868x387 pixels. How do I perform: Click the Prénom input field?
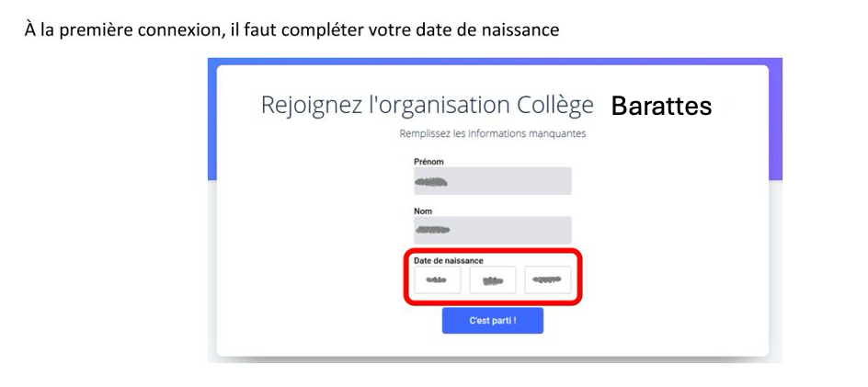pyautogui.click(x=492, y=181)
